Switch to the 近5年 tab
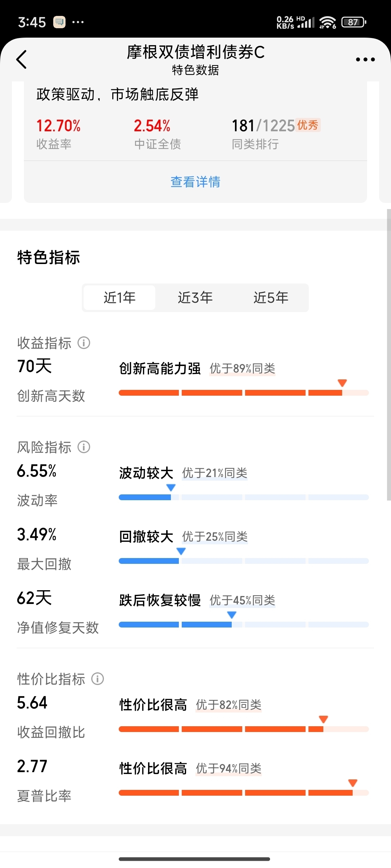 (271, 298)
